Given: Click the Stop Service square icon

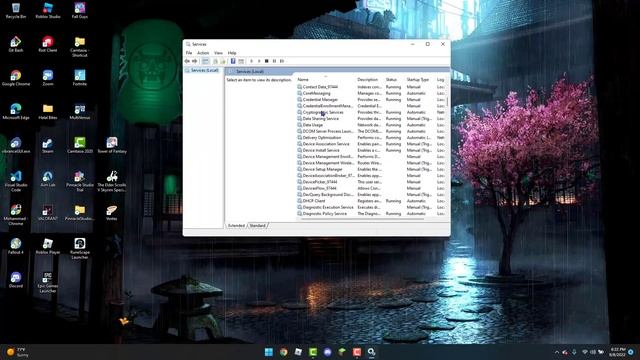Looking at the screenshot, I should click(267, 61).
